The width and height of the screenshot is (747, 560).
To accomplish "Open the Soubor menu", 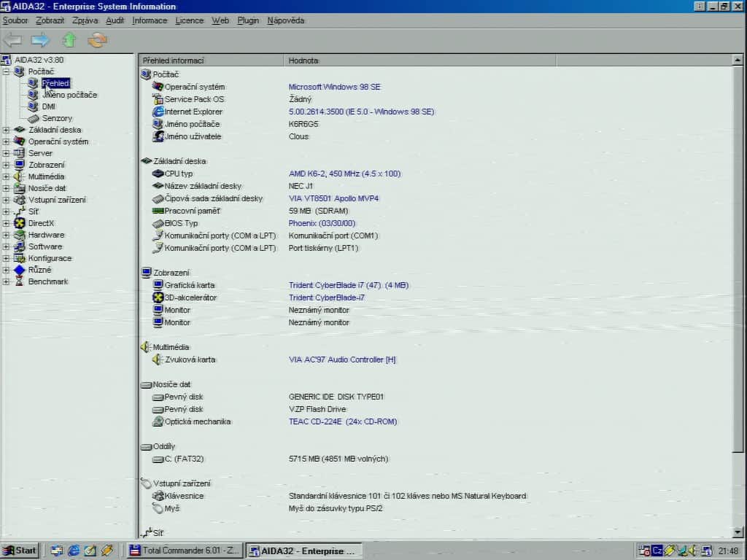I will click(15, 20).
